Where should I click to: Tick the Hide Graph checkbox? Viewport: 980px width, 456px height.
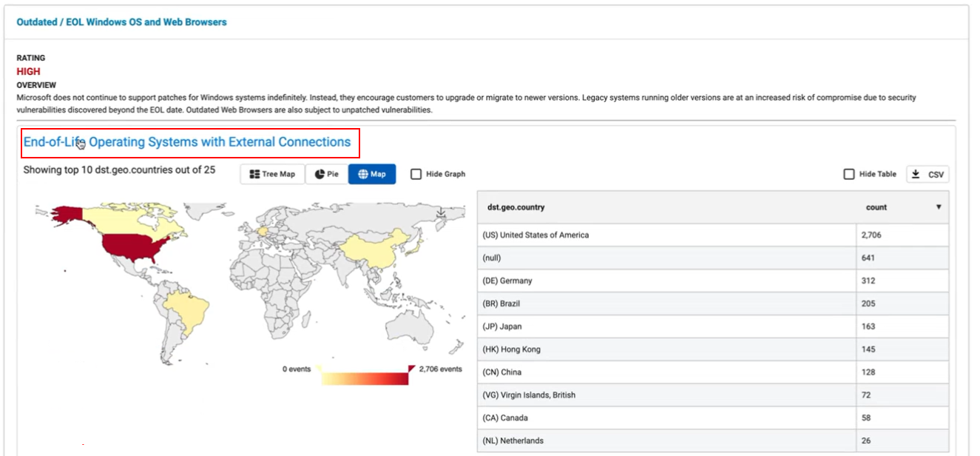pos(416,174)
